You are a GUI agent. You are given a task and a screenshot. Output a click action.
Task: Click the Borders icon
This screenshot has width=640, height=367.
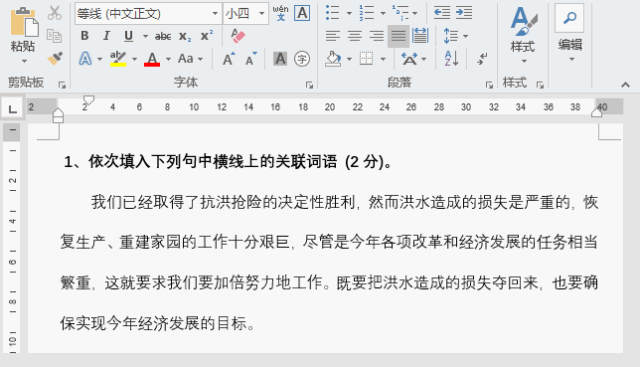(x=366, y=59)
